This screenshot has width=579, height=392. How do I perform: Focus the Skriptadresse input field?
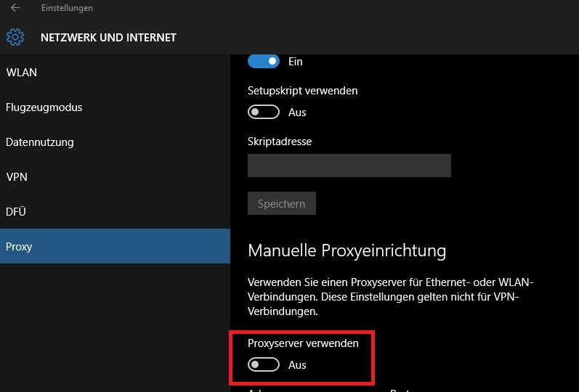(349, 166)
